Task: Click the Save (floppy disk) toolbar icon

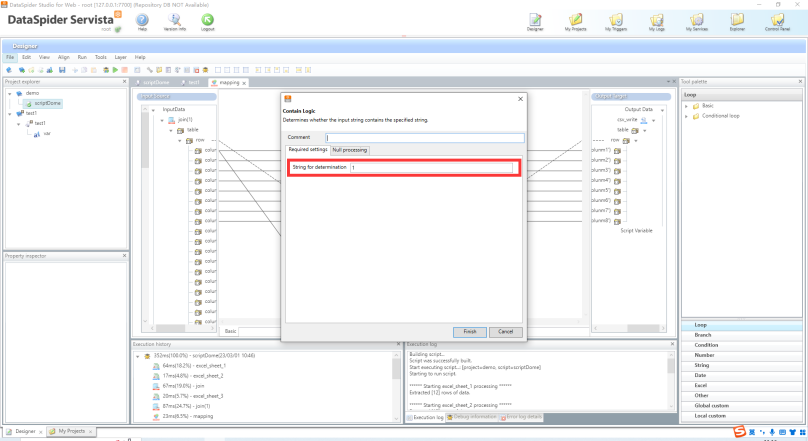Action: click(x=62, y=70)
